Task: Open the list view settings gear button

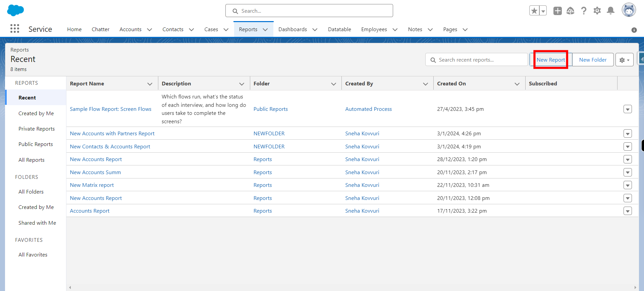Action: [x=625, y=60]
